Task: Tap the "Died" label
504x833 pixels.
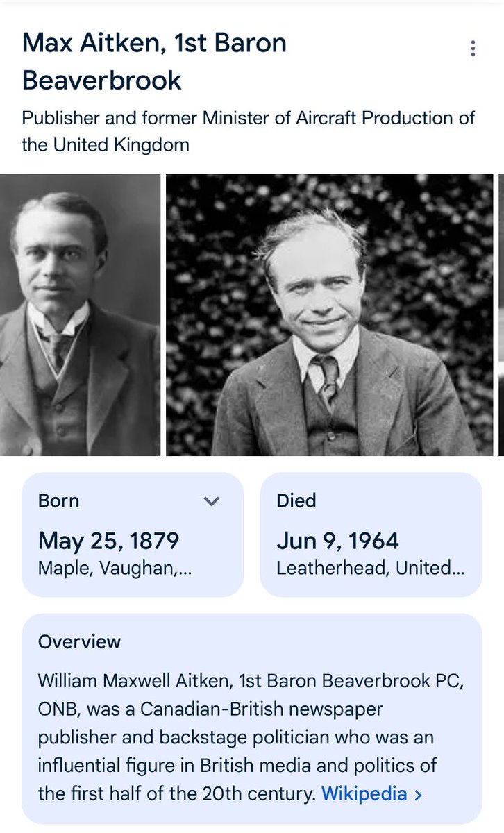Action: pos(296,501)
